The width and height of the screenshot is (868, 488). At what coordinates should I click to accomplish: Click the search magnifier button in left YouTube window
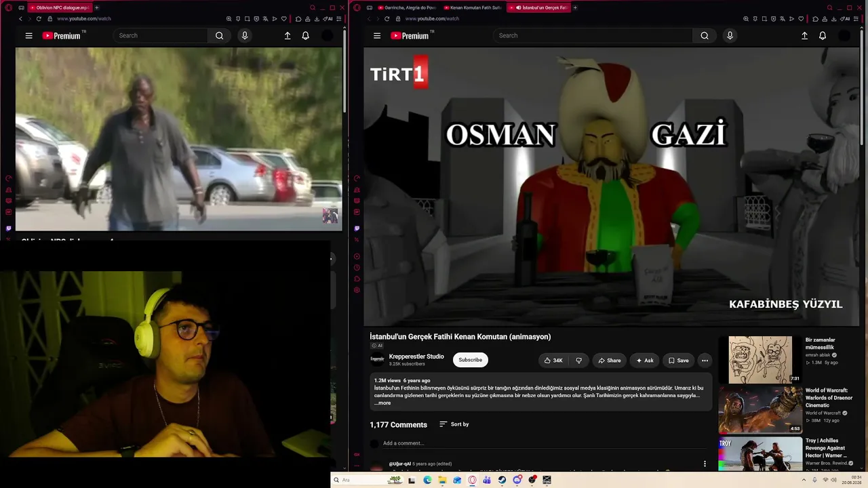tap(219, 36)
